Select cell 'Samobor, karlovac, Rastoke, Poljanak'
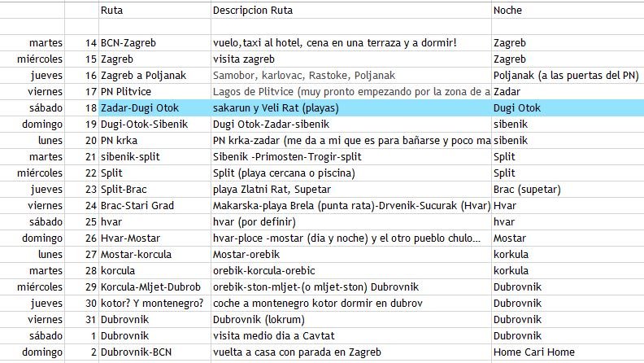Screen dimensions: 644x363 350,75
